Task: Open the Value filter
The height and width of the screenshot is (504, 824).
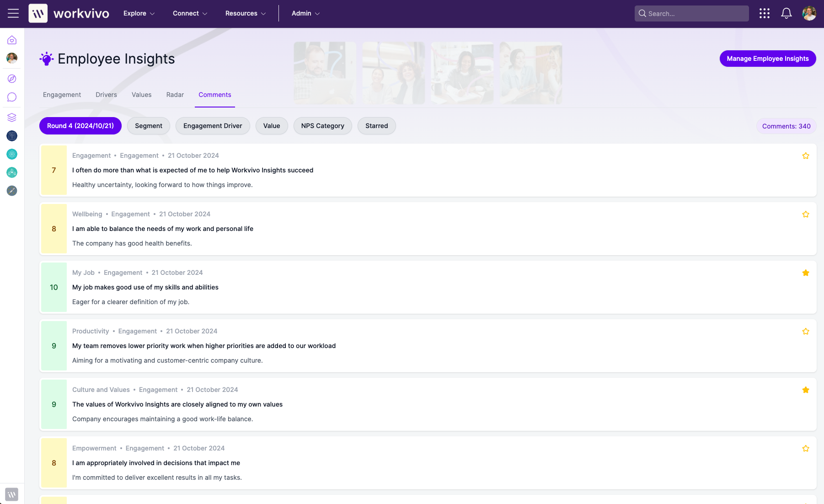Action: (272, 126)
